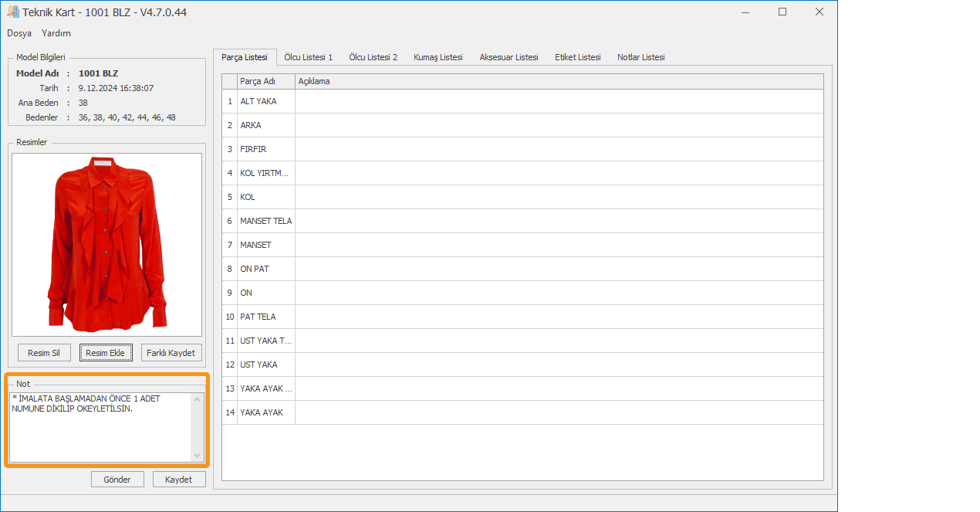Switch to the Ölcu Listesi 1 tab
980x512 pixels.
pos(308,57)
